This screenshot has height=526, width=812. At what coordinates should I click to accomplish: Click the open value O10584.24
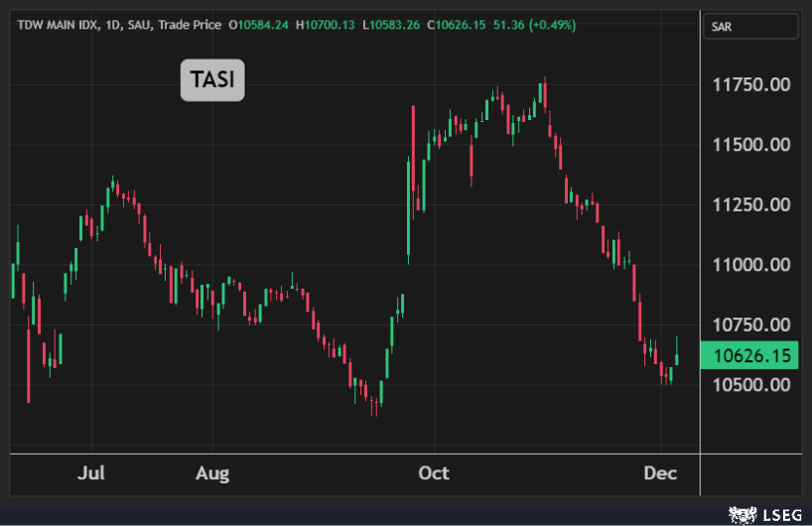258,25
